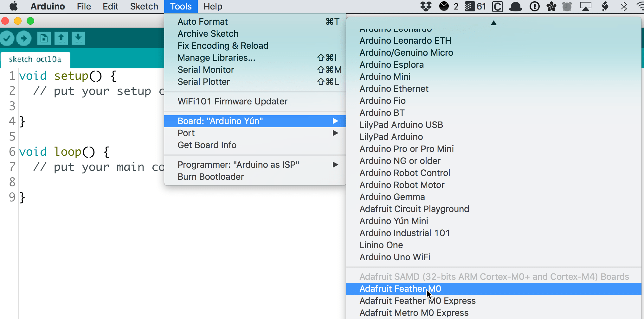Open the Serial Plotter

click(255, 82)
